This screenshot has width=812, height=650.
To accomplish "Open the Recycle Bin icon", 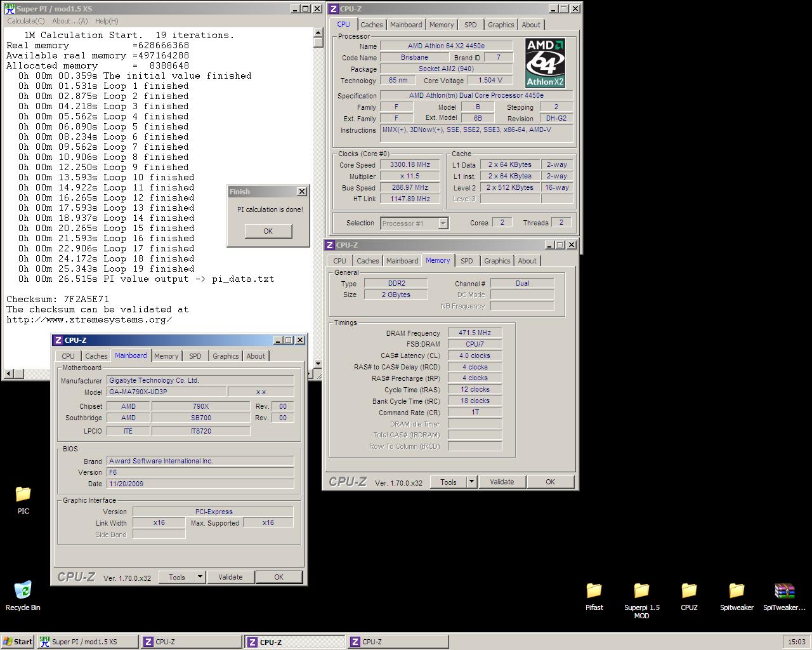I will pyautogui.click(x=23, y=590).
